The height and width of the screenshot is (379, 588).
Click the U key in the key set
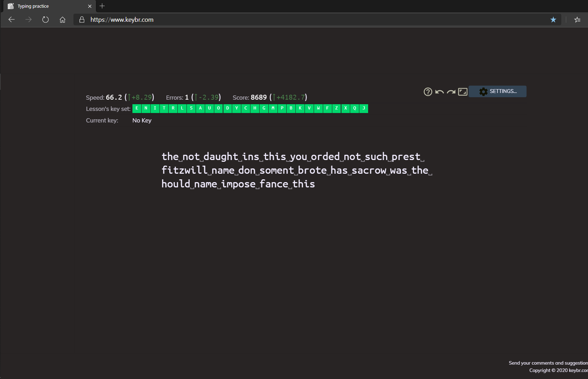(x=210, y=108)
